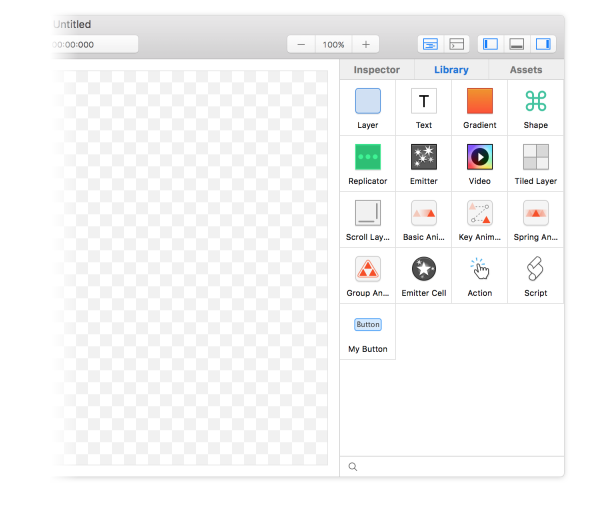The width and height of the screenshot is (600, 507).
Task: Select the Scroll Layer icon
Action: coord(367,213)
